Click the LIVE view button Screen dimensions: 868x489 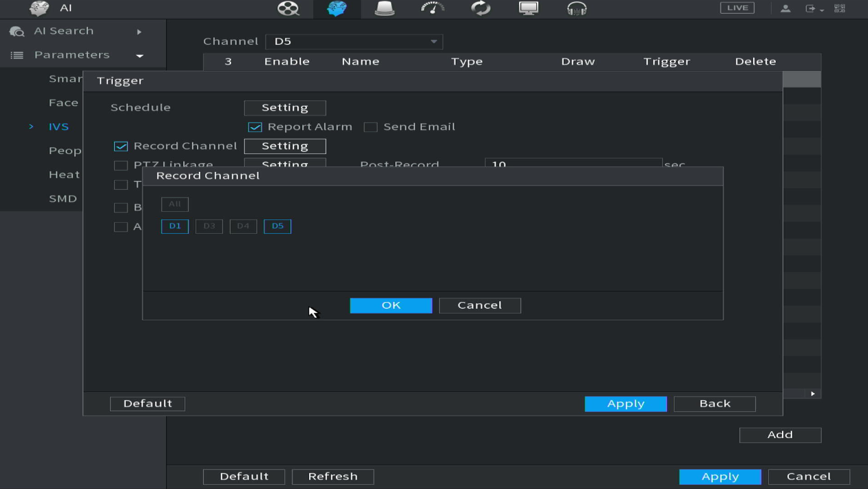coord(737,8)
